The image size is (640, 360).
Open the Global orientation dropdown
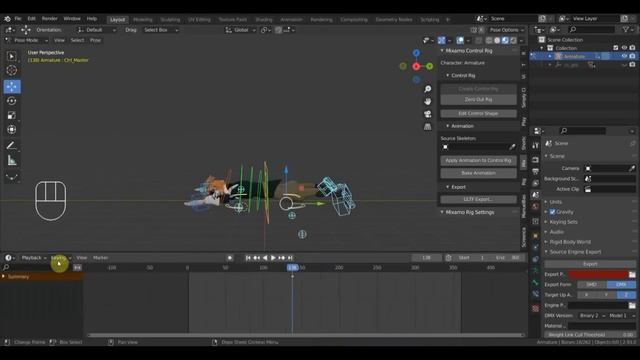pos(240,30)
